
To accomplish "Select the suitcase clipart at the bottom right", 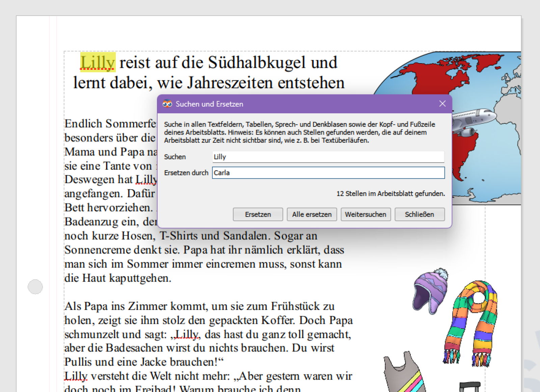I will pyautogui.click(x=470, y=387).
